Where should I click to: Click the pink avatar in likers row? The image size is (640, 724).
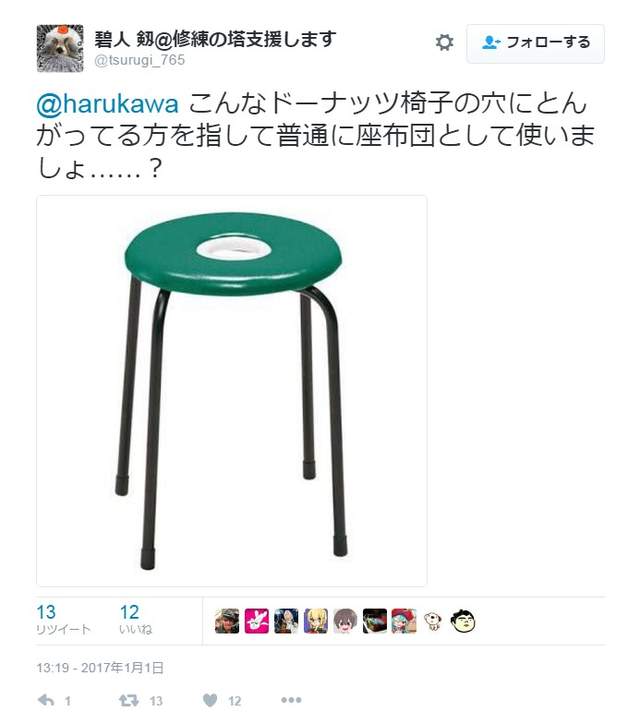(x=257, y=621)
